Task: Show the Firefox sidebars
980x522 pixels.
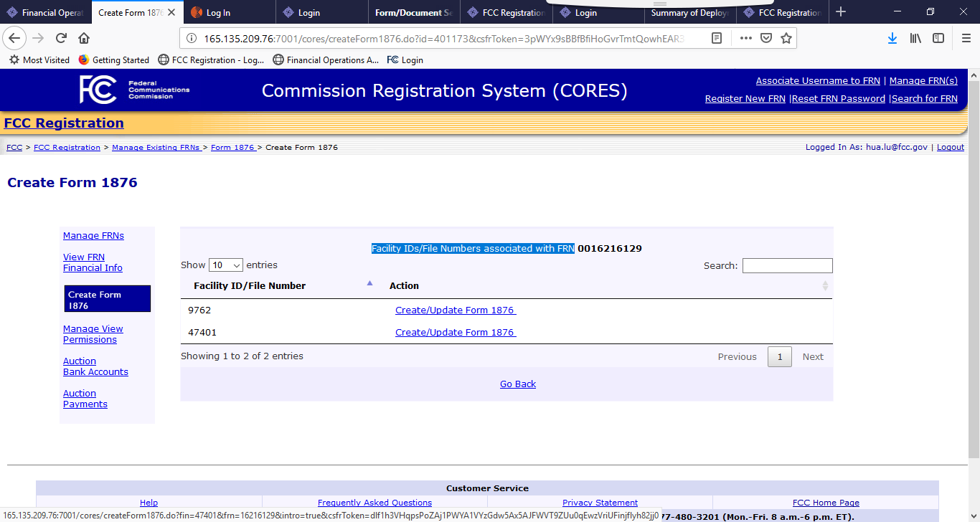Action: pyautogui.click(x=938, y=38)
